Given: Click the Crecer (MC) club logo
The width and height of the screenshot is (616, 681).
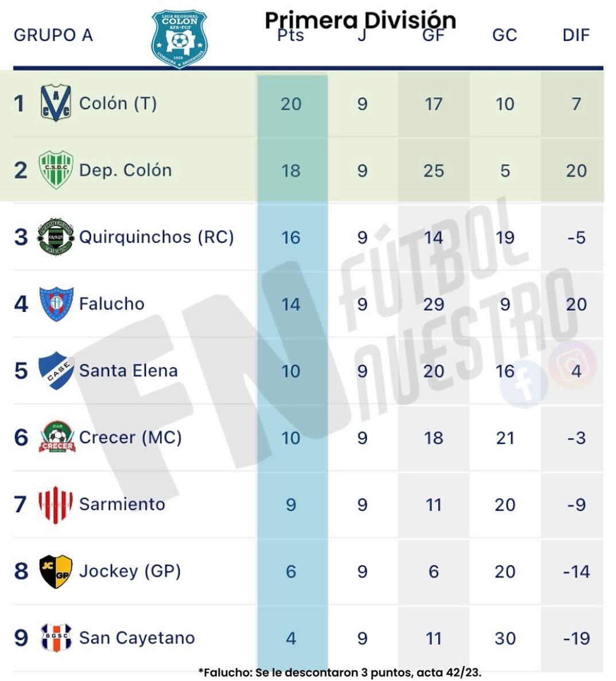Looking at the screenshot, I should [57, 438].
